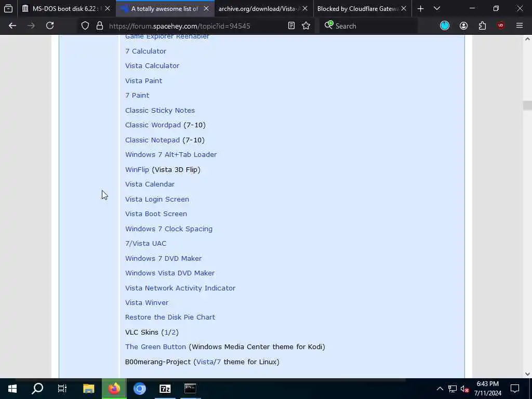Go back to the previous page
The width and height of the screenshot is (532, 399).
tap(12, 25)
